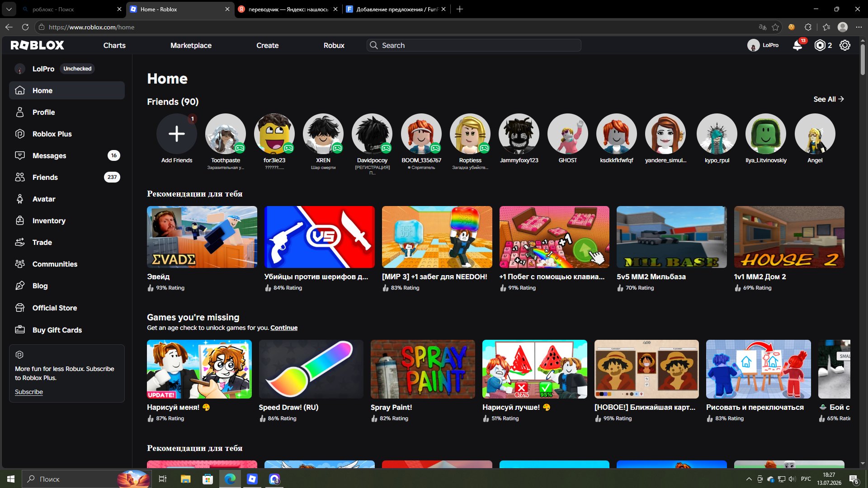Open Roblox Plus sidebar item
Viewport: 868px width, 488px height.
pos(67,134)
